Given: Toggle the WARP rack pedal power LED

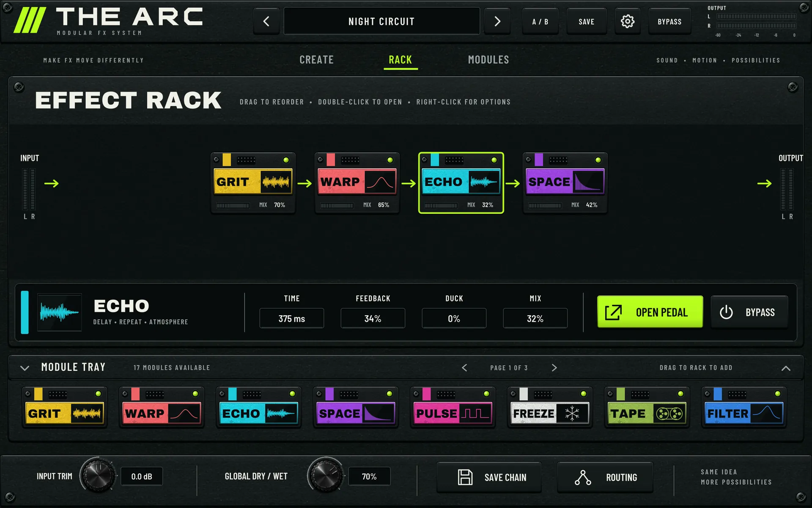Looking at the screenshot, I should pyautogui.click(x=390, y=160).
